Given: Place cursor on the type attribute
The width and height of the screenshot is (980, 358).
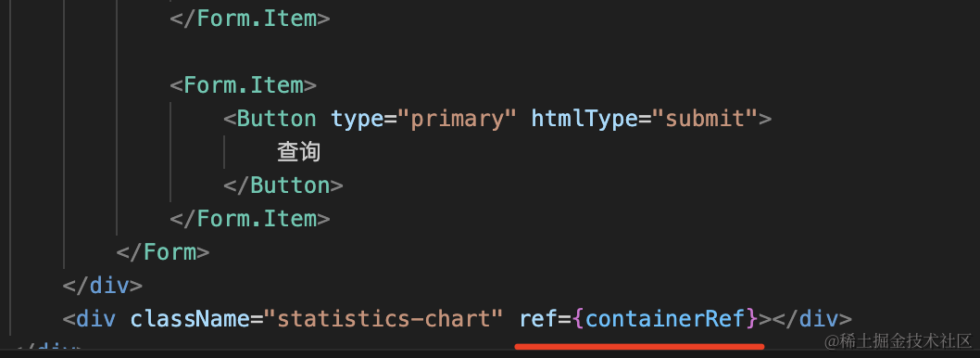Looking at the screenshot, I should click(357, 119).
